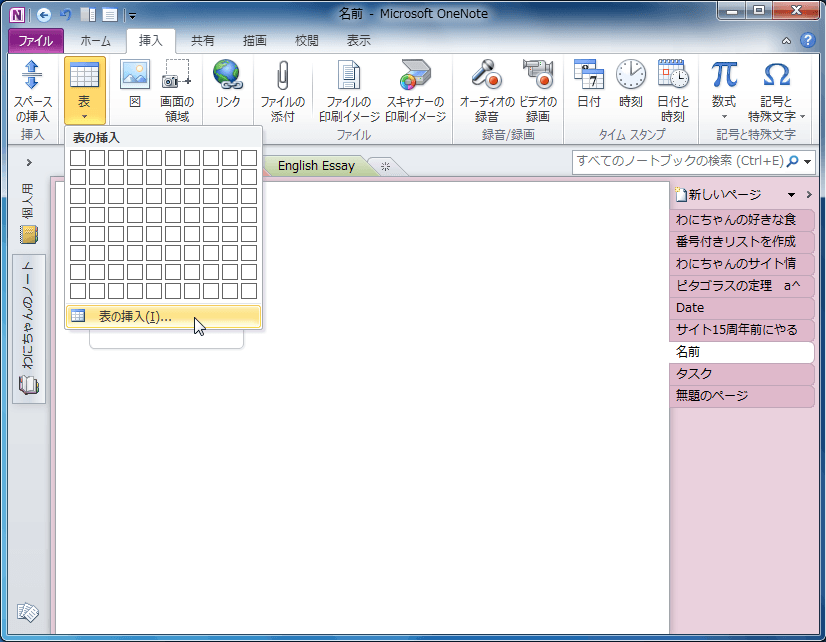Image resolution: width=826 pixels, height=642 pixels.
Task: Expand the Symbol (記号と特殊文字) dropdown arrow
Action: tap(802, 116)
